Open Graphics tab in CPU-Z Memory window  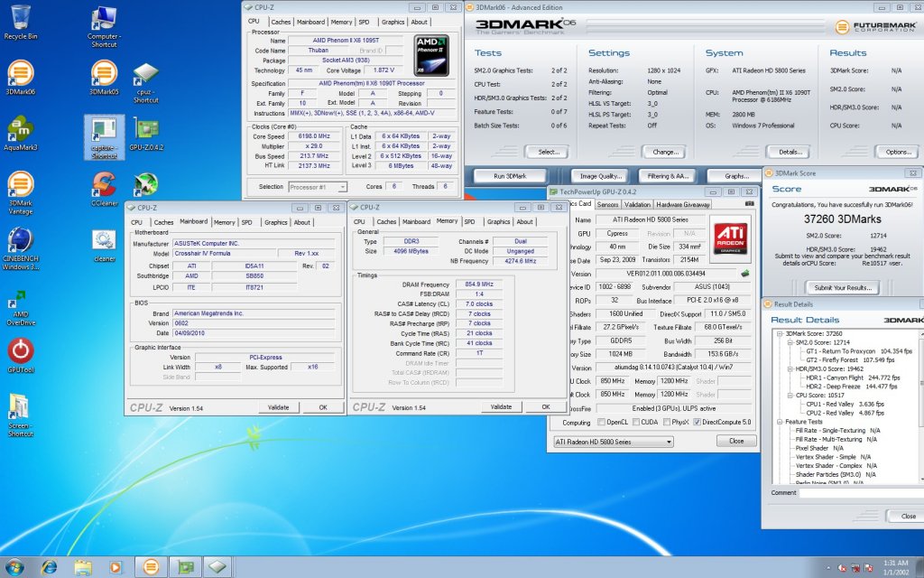[498, 222]
